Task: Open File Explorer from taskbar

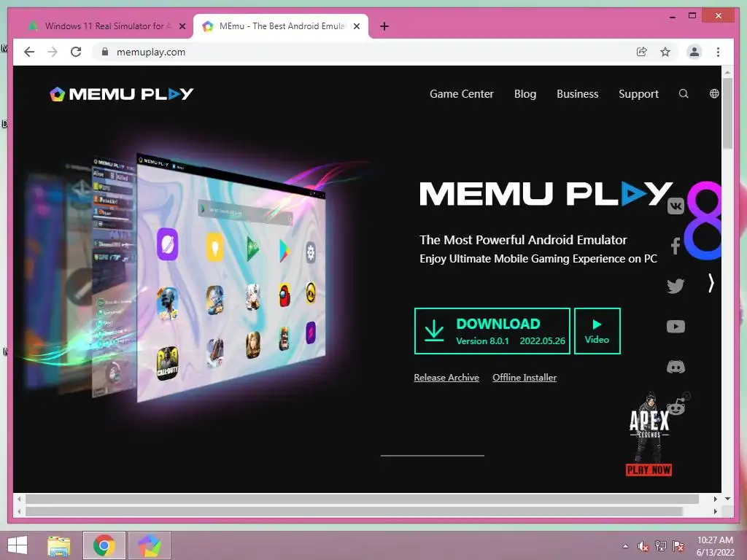Action: [x=59, y=545]
